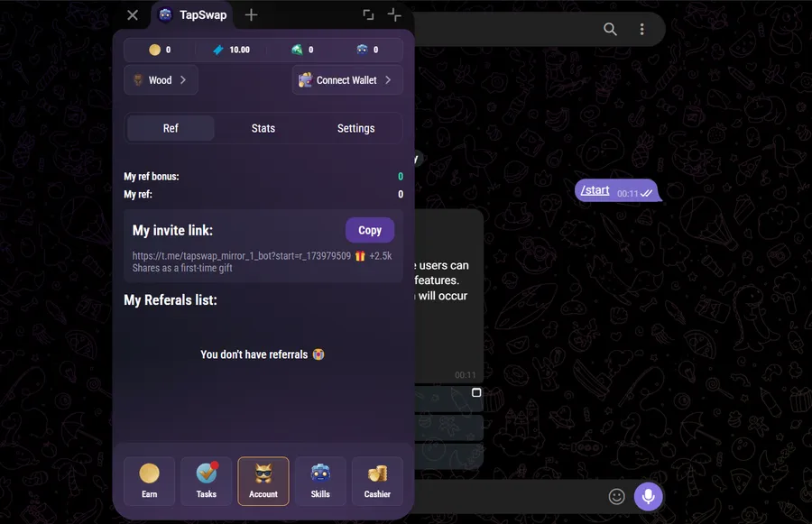812x524 pixels.
Task: Click 'My ref bonus:' label
Action: pyautogui.click(x=152, y=177)
